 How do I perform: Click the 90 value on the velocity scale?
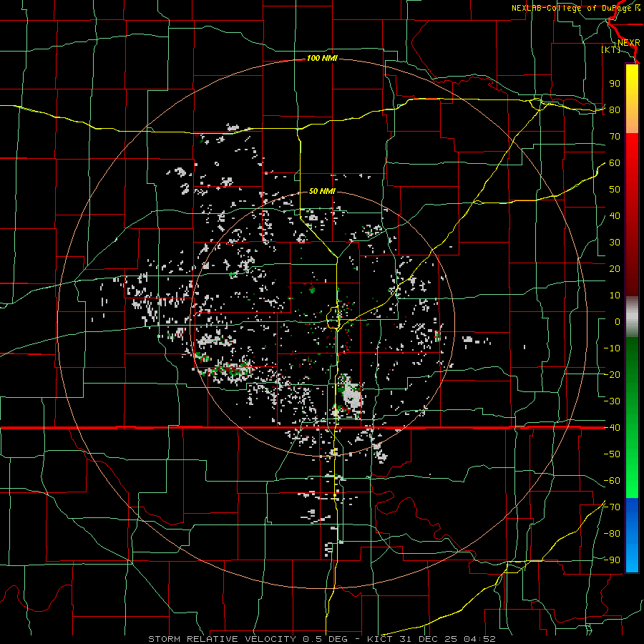(x=615, y=84)
